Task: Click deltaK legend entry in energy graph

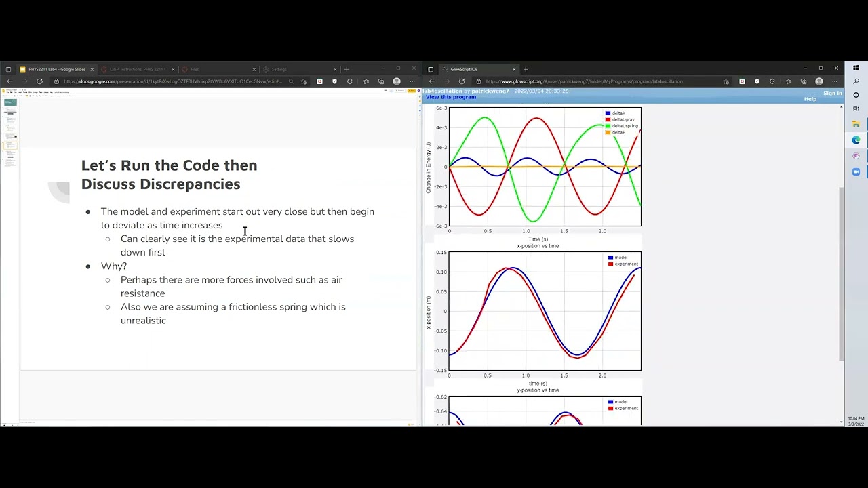Action: click(x=616, y=113)
